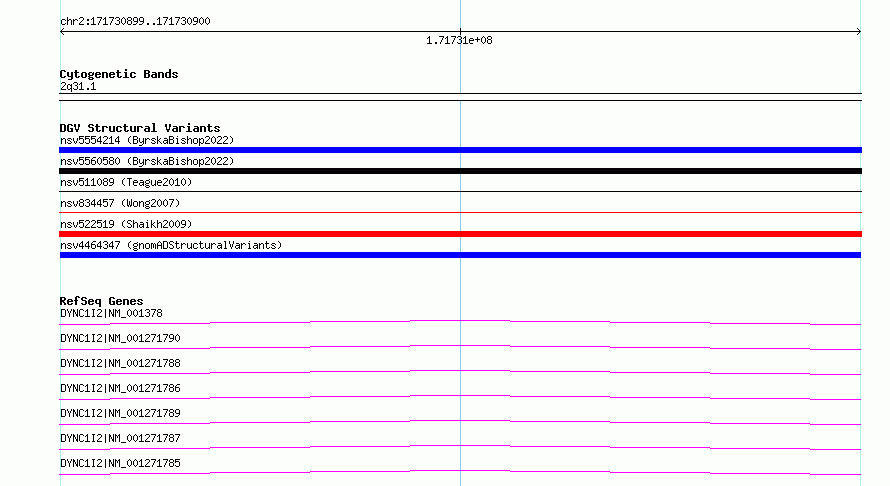The width and height of the screenshot is (890, 486).
Task: Select the RefSeq Genes track heading
Action: [101, 301]
